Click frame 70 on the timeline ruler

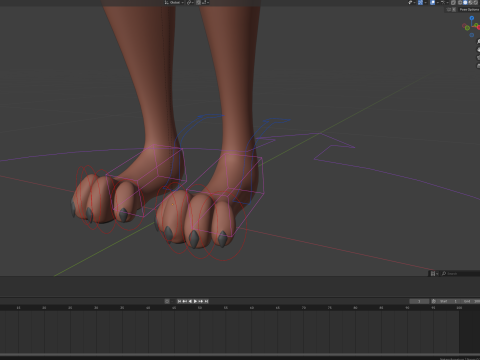pos(304,308)
